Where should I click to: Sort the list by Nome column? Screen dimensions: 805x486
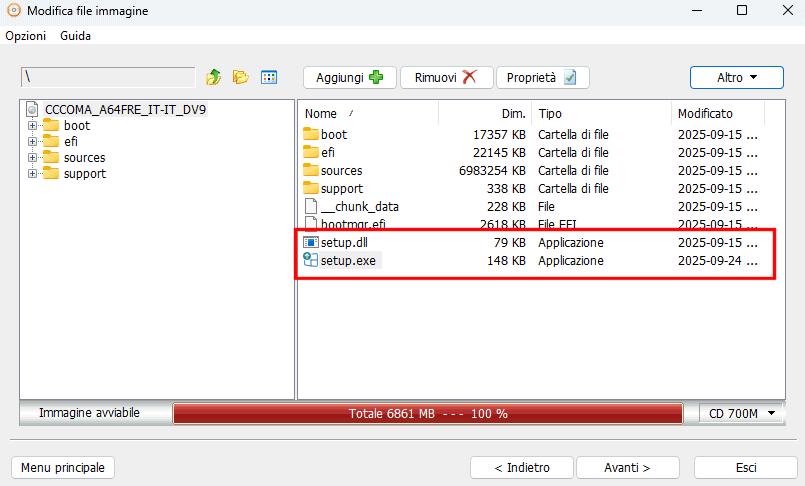[x=368, y=113]
